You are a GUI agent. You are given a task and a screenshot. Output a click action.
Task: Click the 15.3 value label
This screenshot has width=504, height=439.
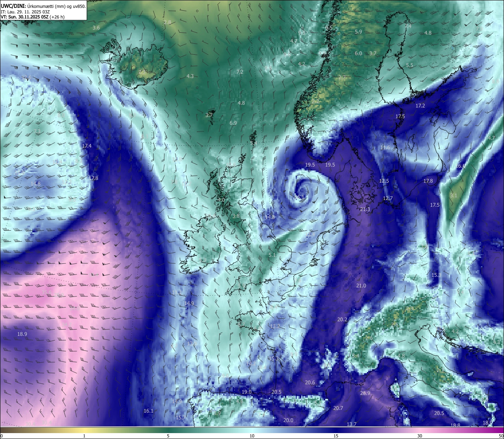click(436, 275)
